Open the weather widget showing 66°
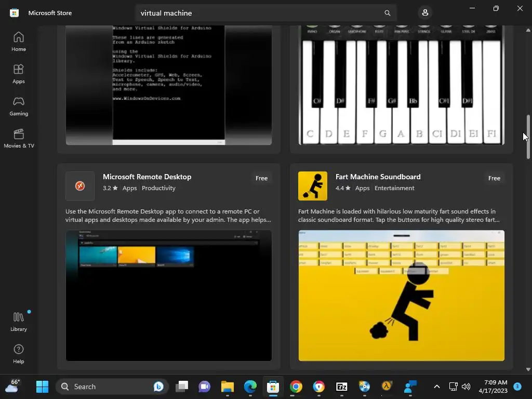Image resolution: width=532 pixels, height=399 pixels. pyautogui.click(x=12, y=387)
